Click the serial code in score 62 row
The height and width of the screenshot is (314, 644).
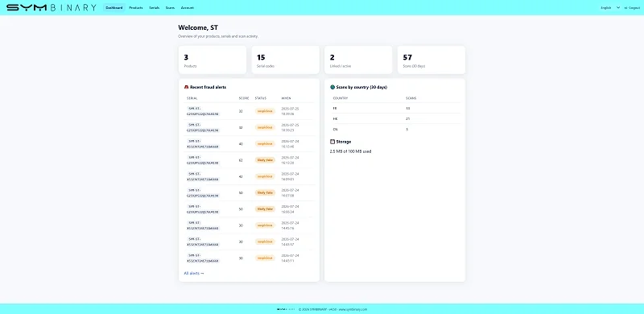tap(203, 160)
